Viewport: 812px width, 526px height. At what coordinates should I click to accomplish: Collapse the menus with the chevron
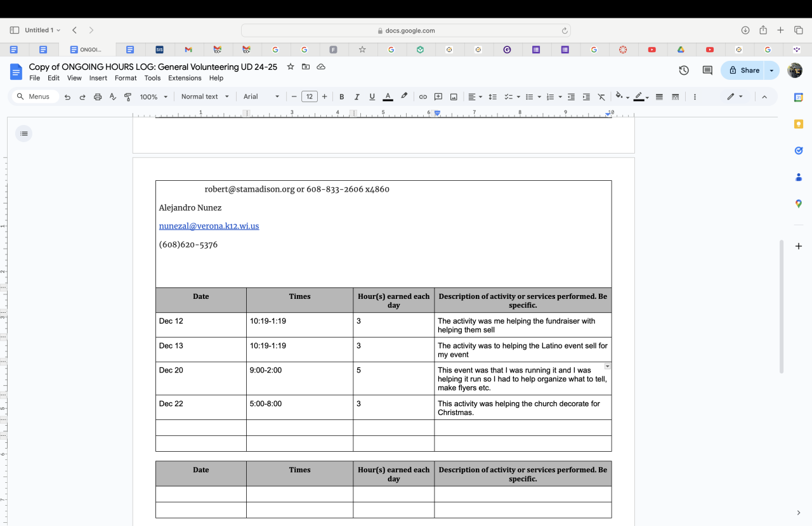[x=764, y=97]
